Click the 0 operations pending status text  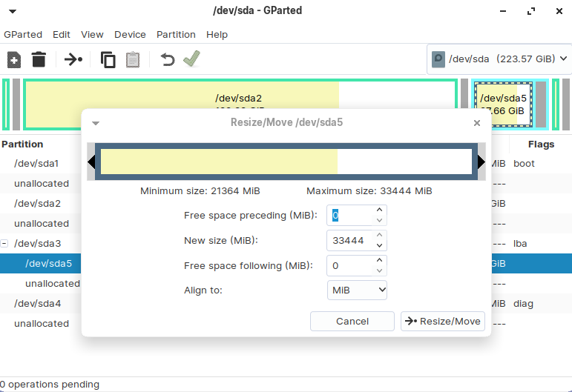[x=50, y=385]
